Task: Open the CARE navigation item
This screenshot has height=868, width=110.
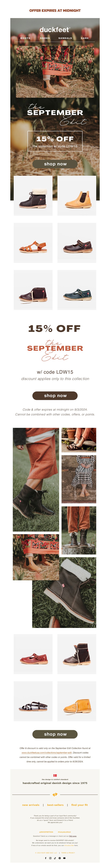Action: coord(85,38)
